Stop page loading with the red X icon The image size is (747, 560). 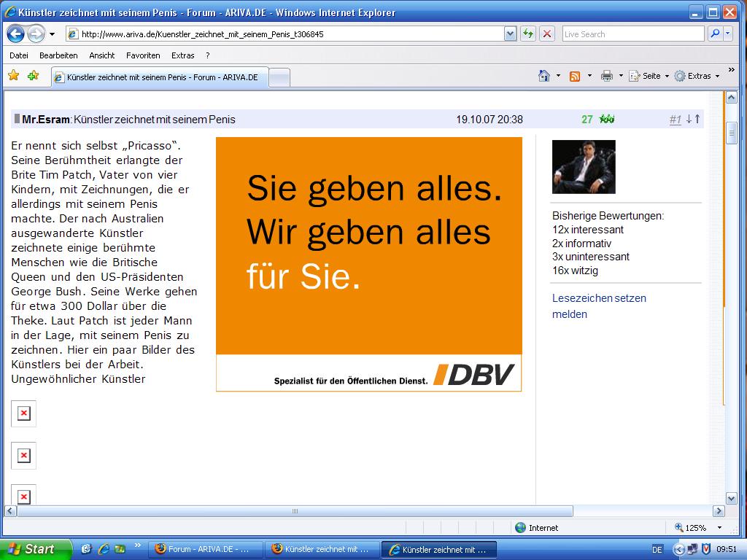(546, 34)
